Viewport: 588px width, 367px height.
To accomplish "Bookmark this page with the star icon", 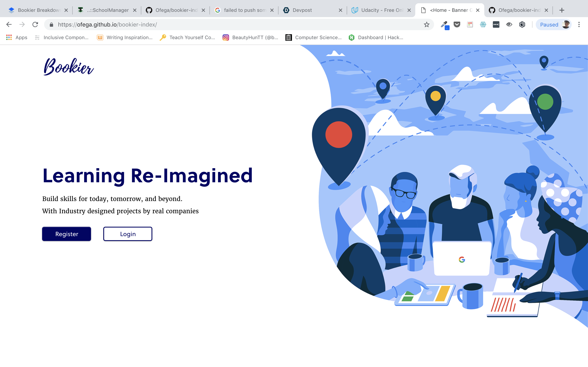I will click(x=427, y=24).
